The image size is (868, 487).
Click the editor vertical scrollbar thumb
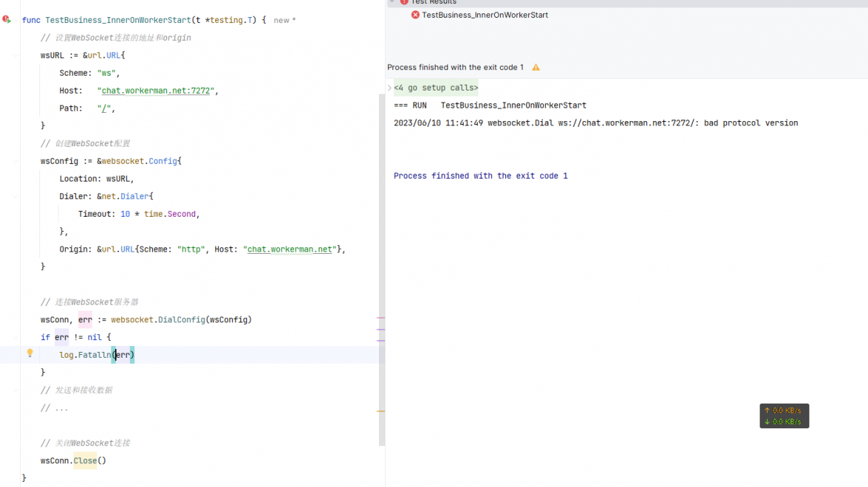pyautogui.click(x=382, y=269)
